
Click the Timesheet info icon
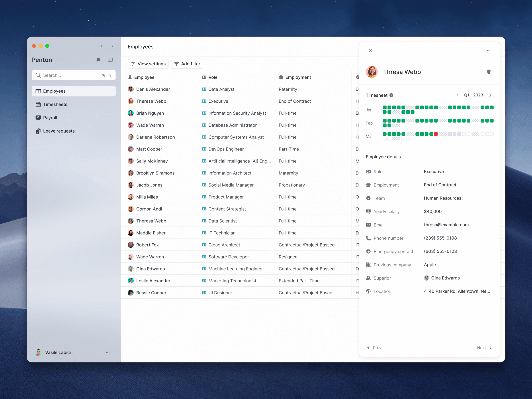point(391,95)
